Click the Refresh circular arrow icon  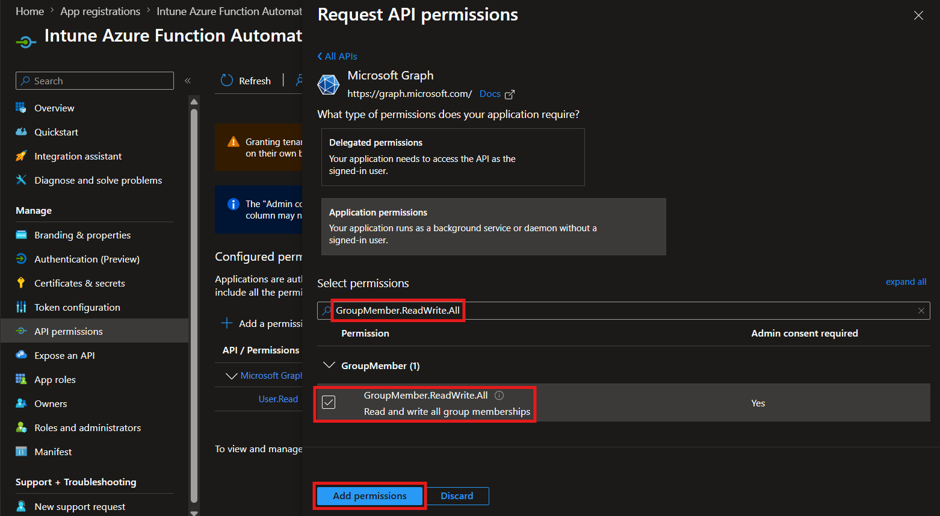point(227,80)
